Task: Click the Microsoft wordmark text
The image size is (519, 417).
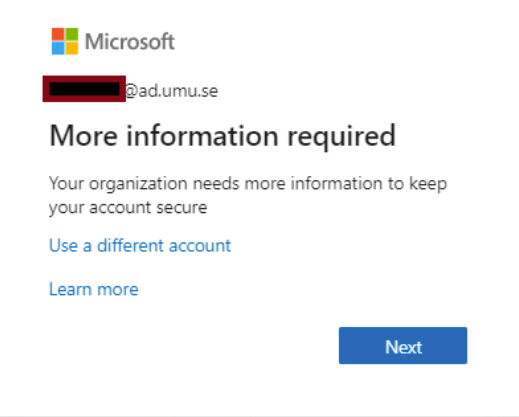Action: click(x=130, y=42)
